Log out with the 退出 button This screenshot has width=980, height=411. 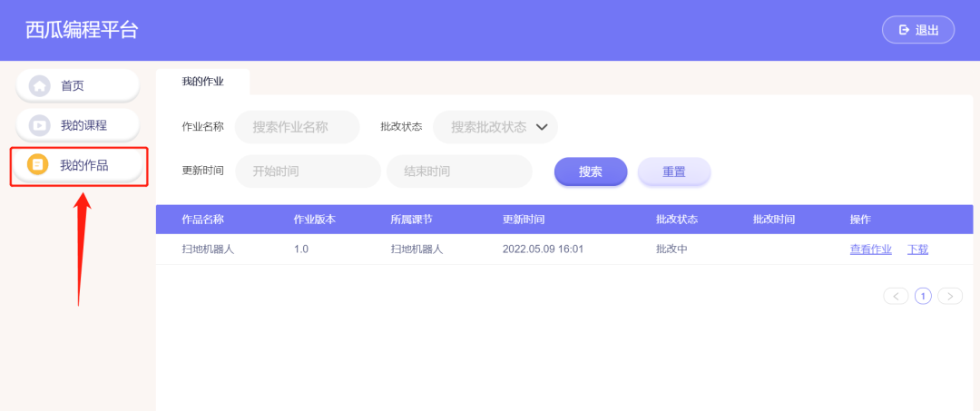pyautogui.click(x=917, y=30)
